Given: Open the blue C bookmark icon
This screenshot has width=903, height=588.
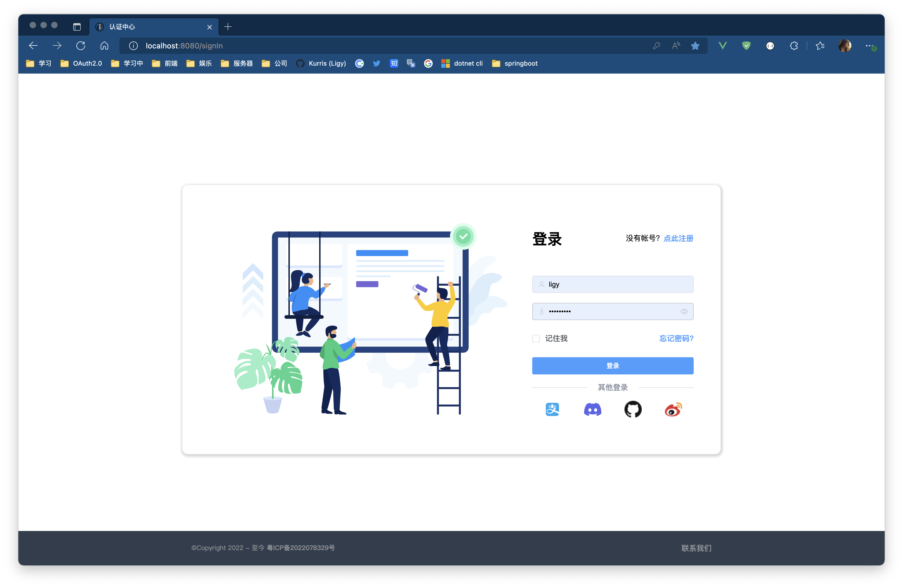Looking at the screenshot, I should pyautogui.click(x=359, y=63).
